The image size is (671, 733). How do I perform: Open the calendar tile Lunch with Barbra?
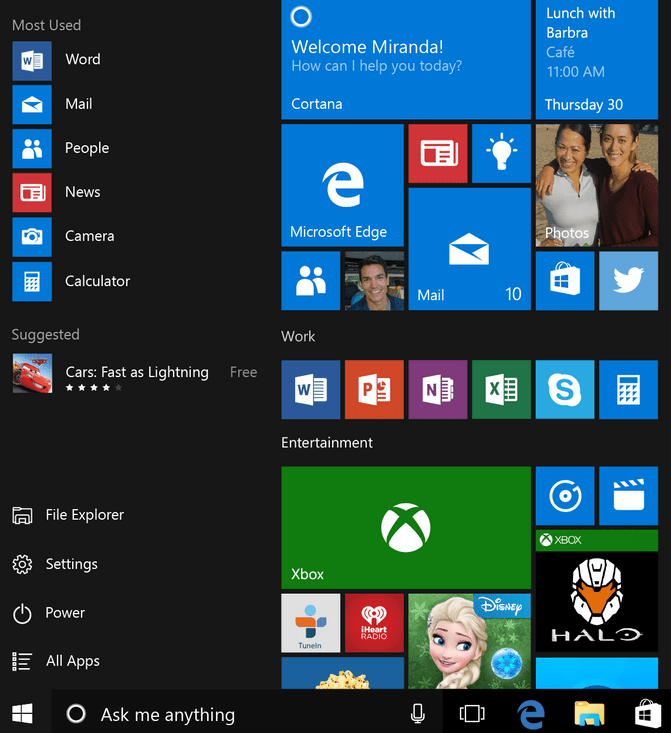[597, 59]
